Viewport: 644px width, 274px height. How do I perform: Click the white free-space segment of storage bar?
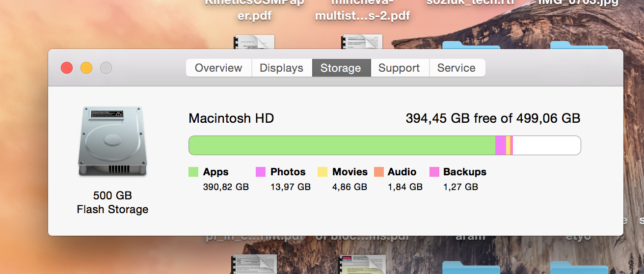(x=547, y=146)
